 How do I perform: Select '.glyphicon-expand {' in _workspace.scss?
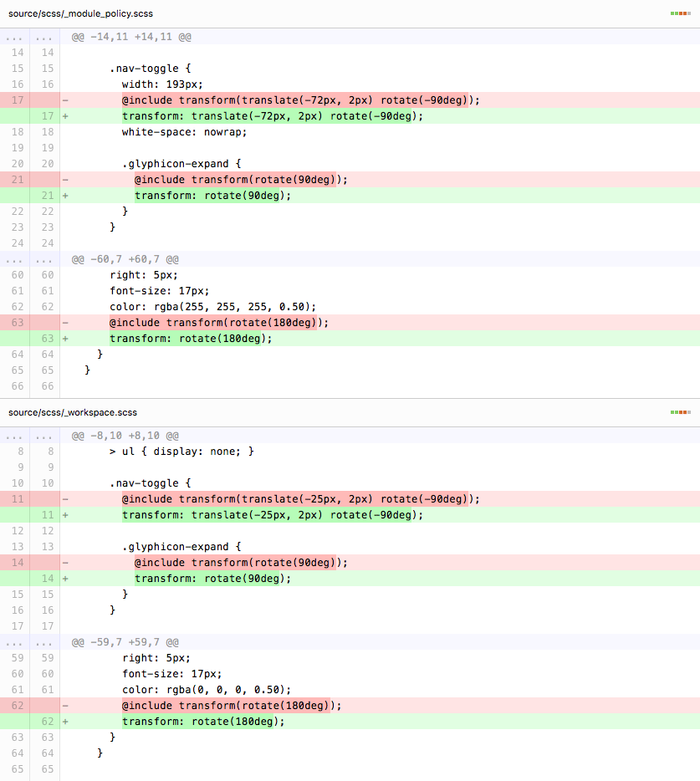tap(181, 547)
